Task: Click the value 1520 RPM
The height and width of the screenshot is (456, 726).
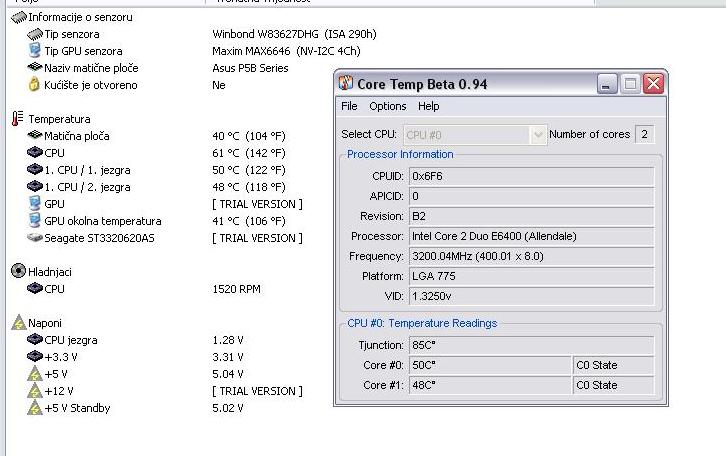Action: 236,289
